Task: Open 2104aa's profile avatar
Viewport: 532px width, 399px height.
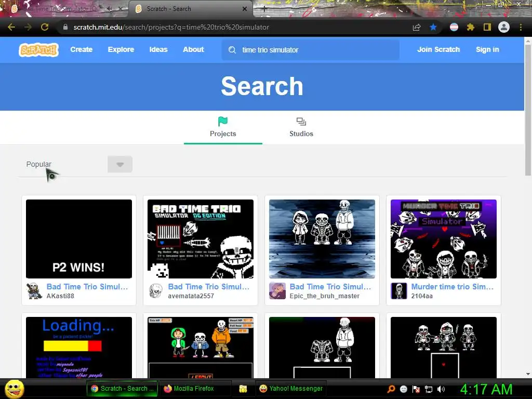Action: (399, 291)
